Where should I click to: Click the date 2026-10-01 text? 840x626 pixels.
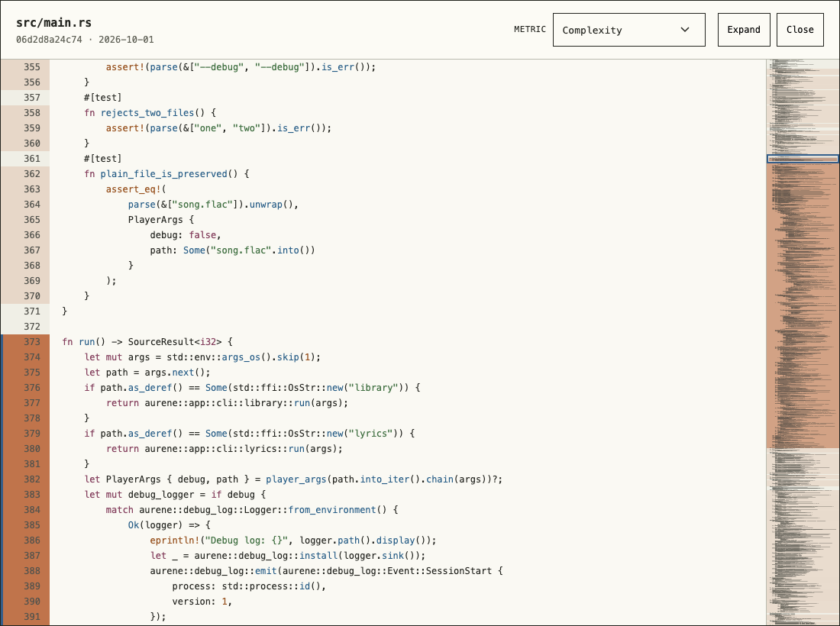point(126,40)
